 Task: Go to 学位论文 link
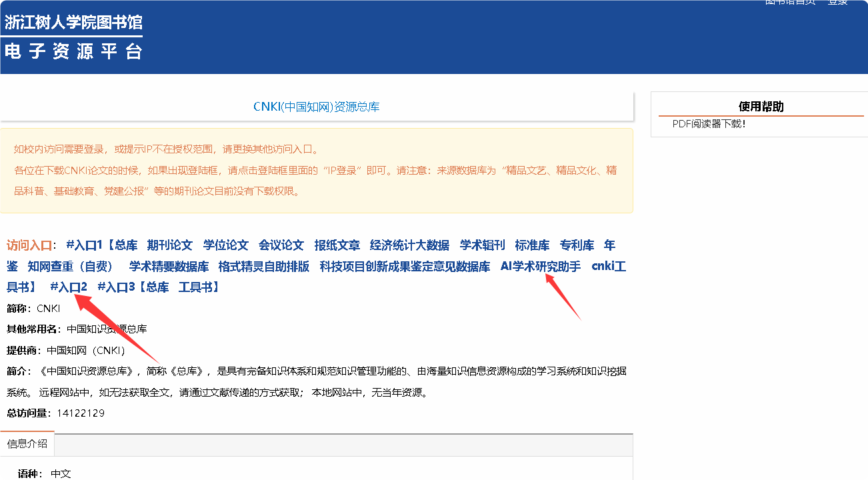tap(225, 245)
